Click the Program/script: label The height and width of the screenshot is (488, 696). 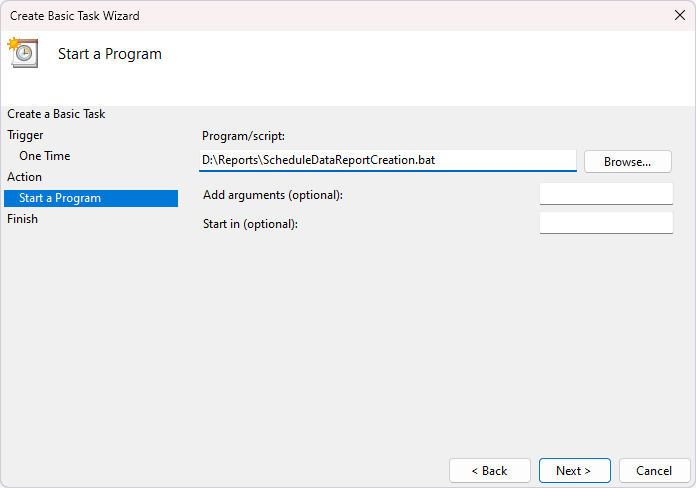click(x=243, y=136)
